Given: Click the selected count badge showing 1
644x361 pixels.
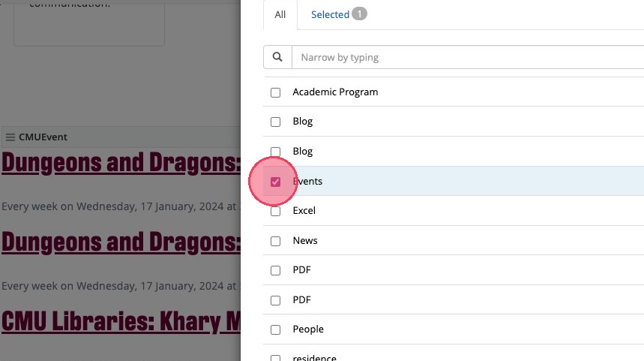Looking at the screenshot, I should pos(359,14).
